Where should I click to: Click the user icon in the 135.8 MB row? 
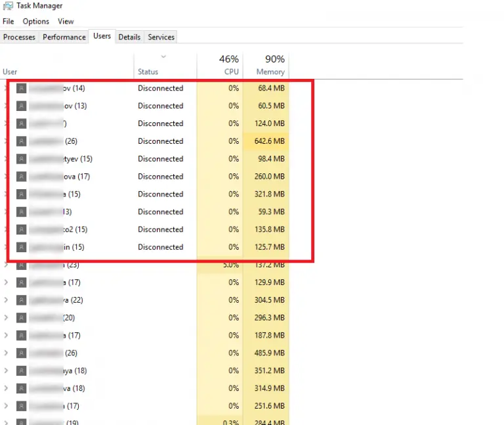21,229
